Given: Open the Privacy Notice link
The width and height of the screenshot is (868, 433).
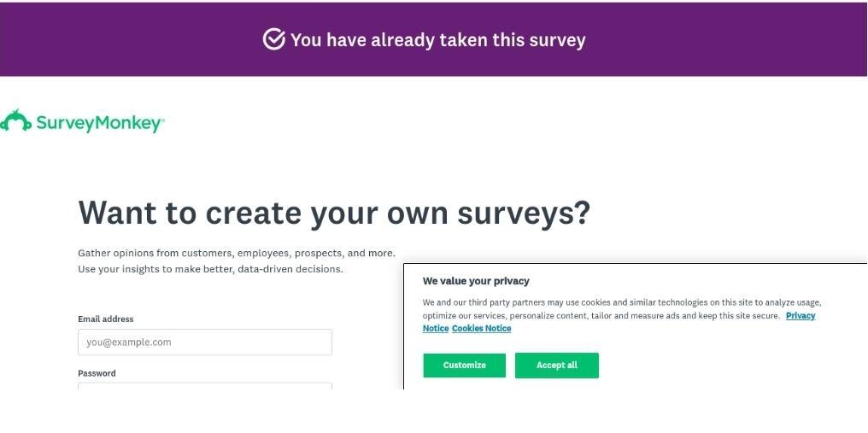Looking at the screenshot, I should [800, 316].
